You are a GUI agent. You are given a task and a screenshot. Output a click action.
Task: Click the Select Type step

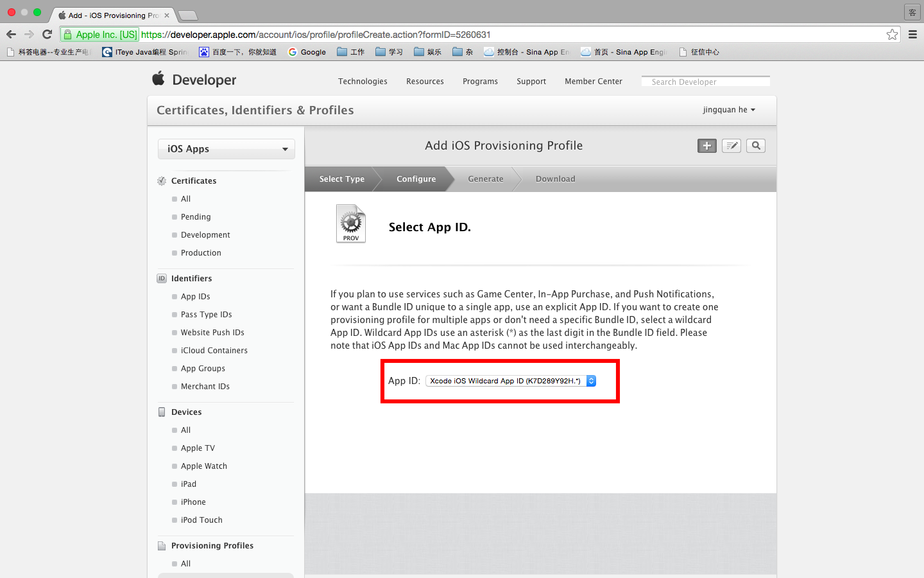pos(342,179)
